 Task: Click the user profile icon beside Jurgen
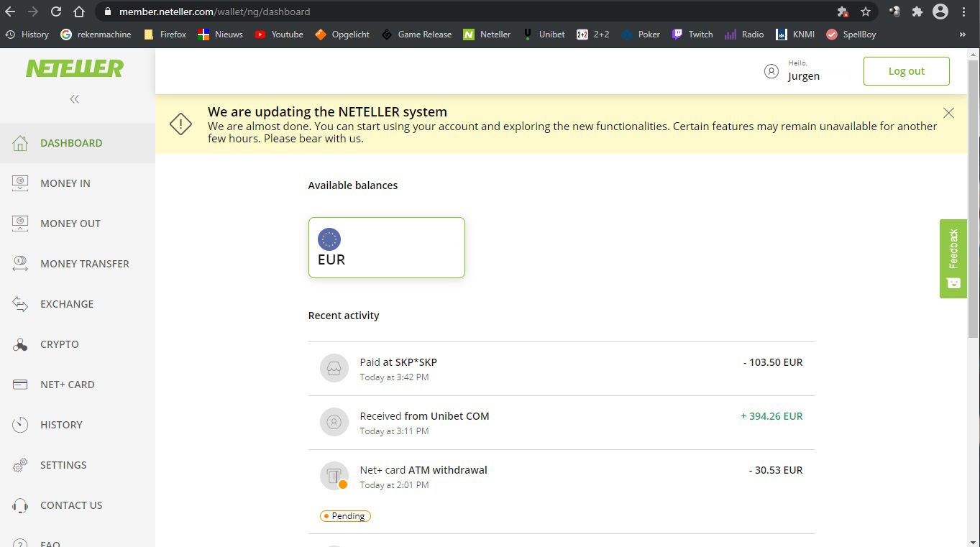771,71
